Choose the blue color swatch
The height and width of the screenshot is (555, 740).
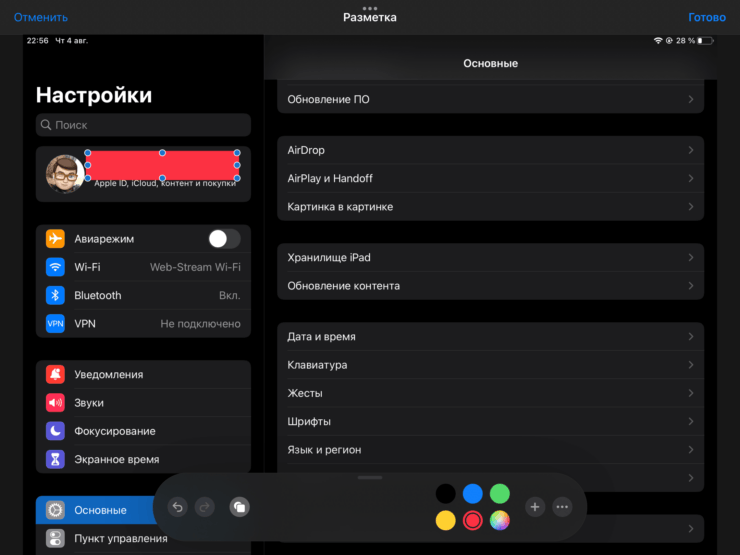(x=473, y=493)
